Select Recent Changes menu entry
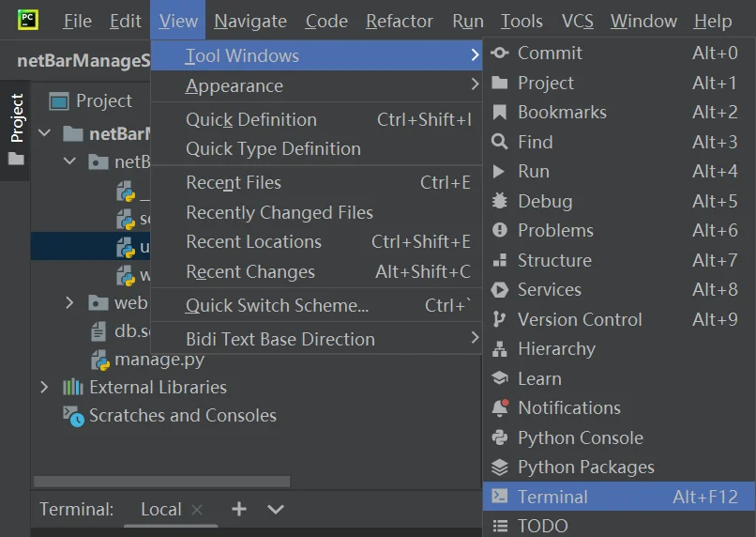Screen dimensions: 756x537 (x=316, y=271)
